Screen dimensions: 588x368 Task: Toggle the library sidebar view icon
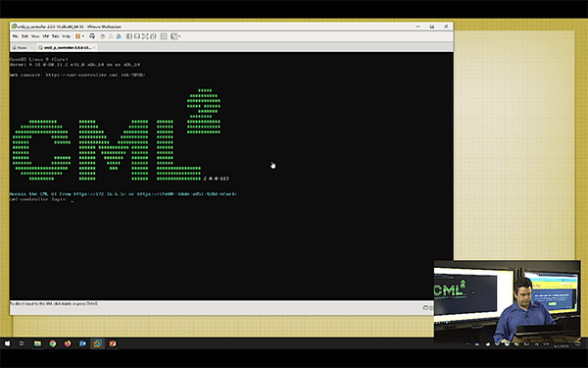click(129, 36)
